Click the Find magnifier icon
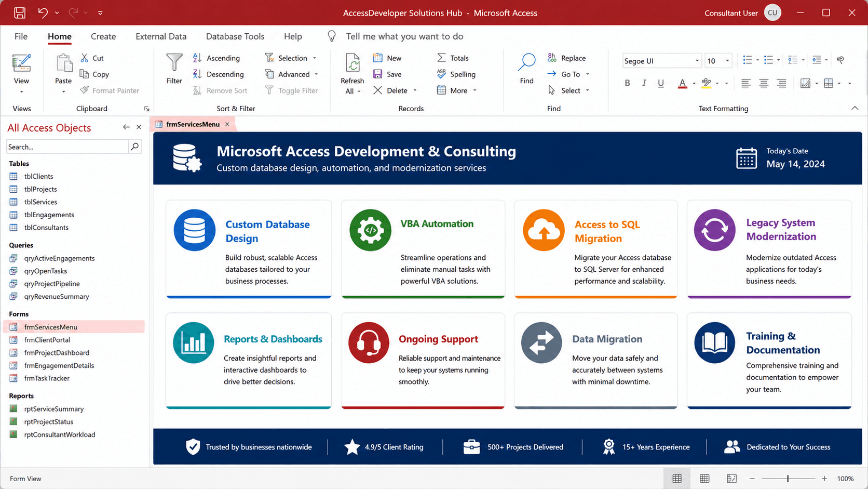The height and width of the screenshot is (489, 868). click(x=526, y=63)
